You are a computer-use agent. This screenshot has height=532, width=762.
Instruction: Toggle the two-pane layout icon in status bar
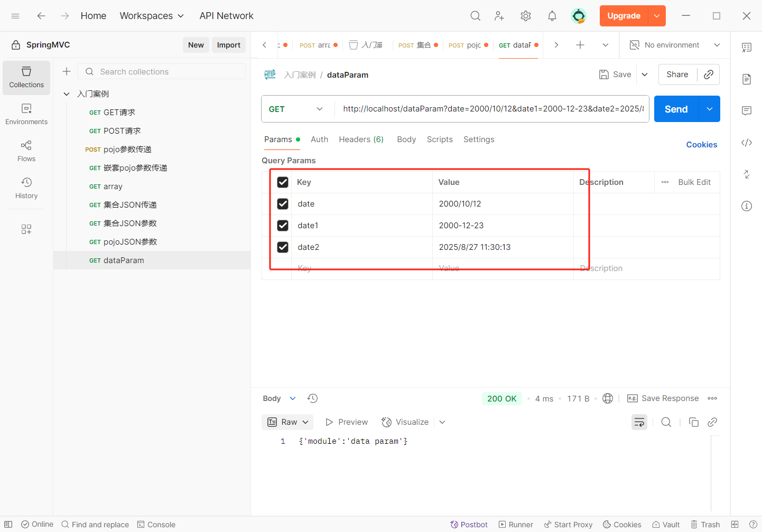click(735, 525)
